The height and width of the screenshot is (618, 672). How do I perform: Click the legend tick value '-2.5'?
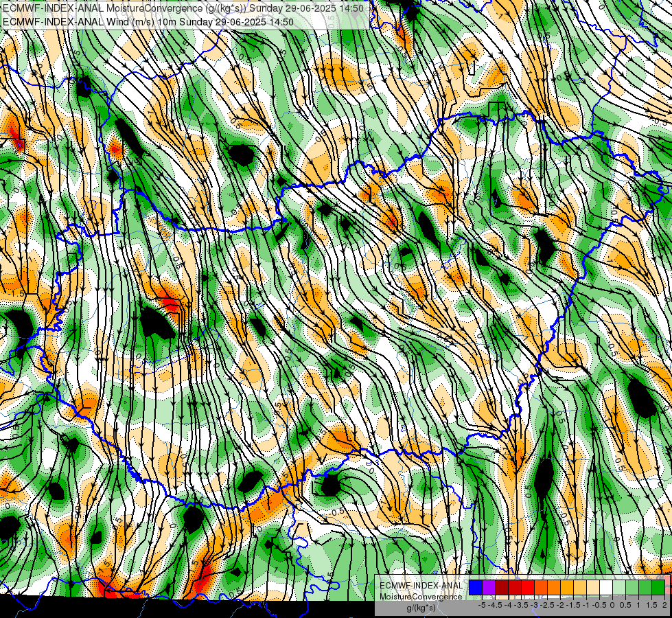548,605
